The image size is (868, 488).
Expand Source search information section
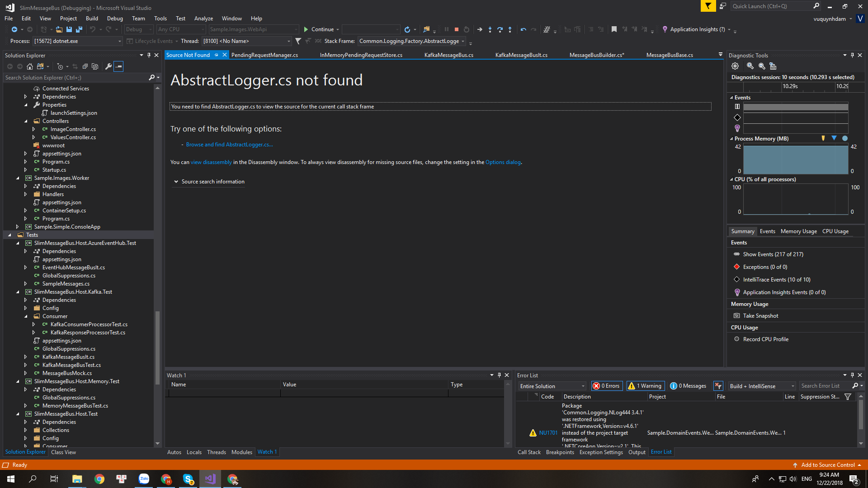coord(209,182)
